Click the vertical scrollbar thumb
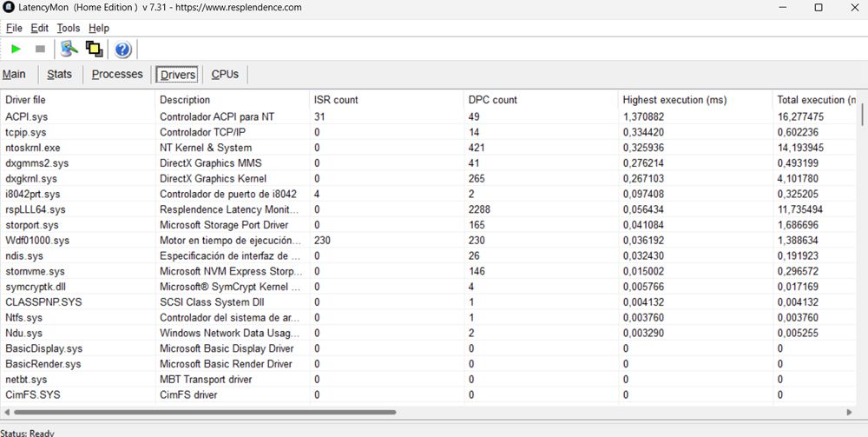The image size is (868, 437). (x=862, y=115)
